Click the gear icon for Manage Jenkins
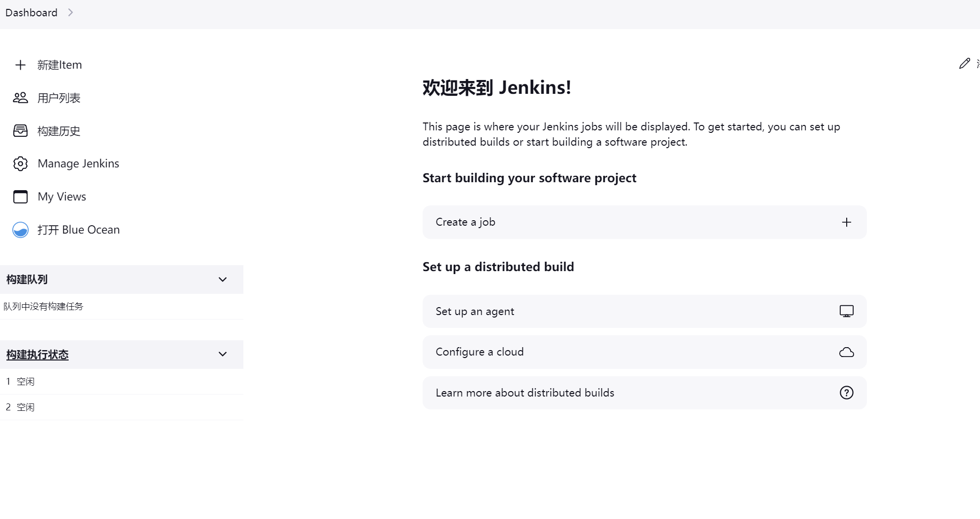 [x=20, y=163]
